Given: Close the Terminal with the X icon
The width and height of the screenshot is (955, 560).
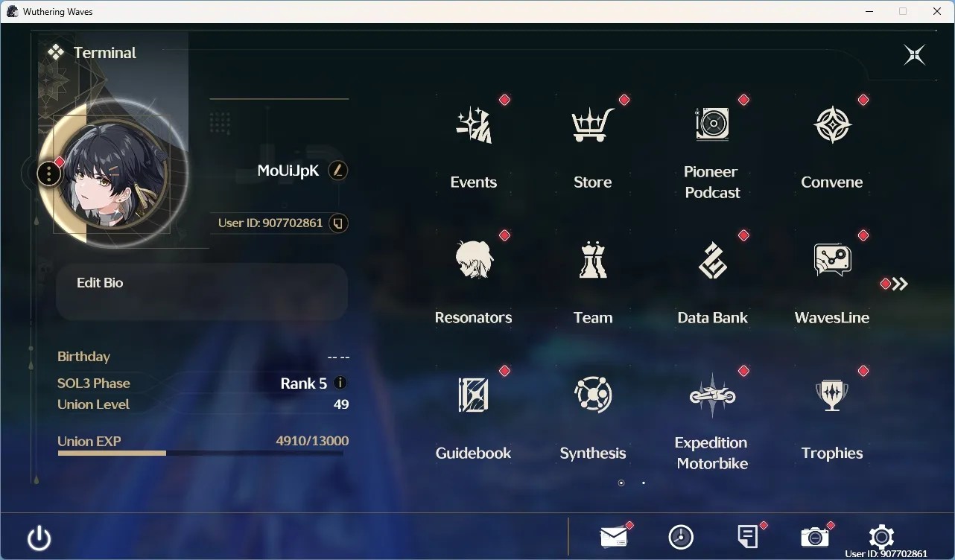Looking at the screenshot, I should coord(914,54).
